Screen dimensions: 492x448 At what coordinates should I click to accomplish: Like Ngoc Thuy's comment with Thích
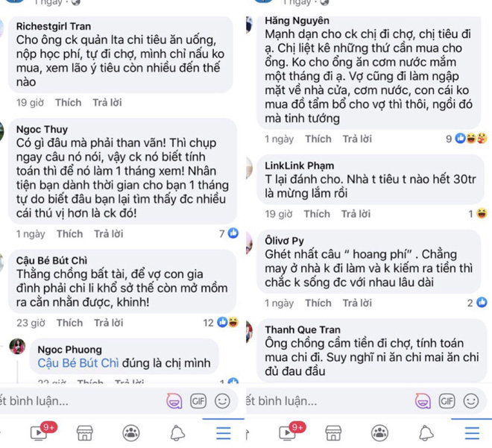point(69,233)
